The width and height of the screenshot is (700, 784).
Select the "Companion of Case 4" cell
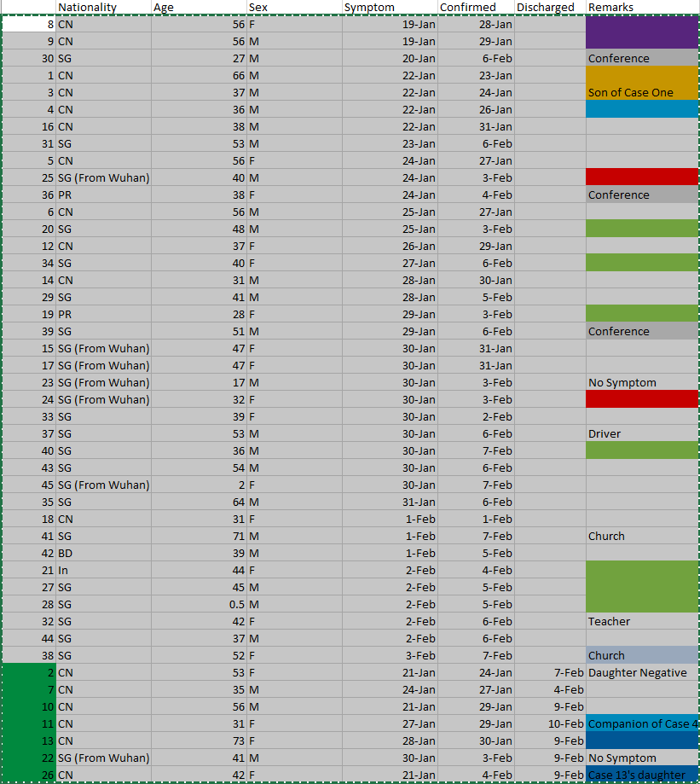pyautogui.click(x=642, y=723)
